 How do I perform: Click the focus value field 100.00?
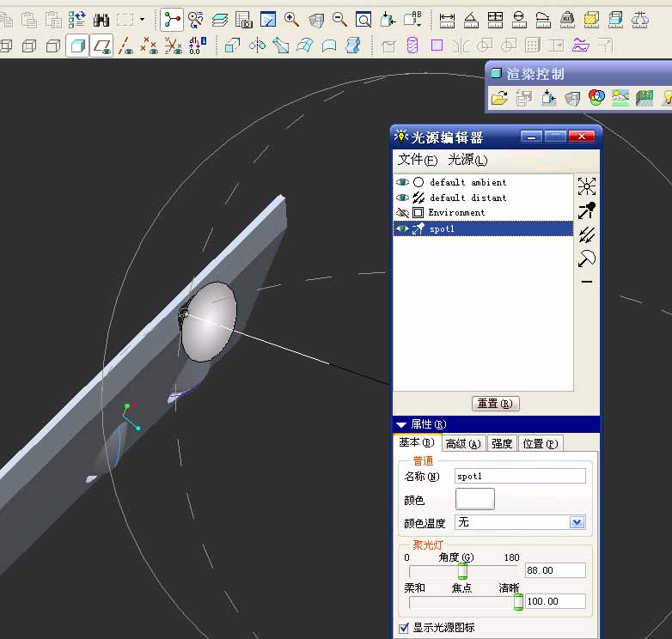pos(555,601)
